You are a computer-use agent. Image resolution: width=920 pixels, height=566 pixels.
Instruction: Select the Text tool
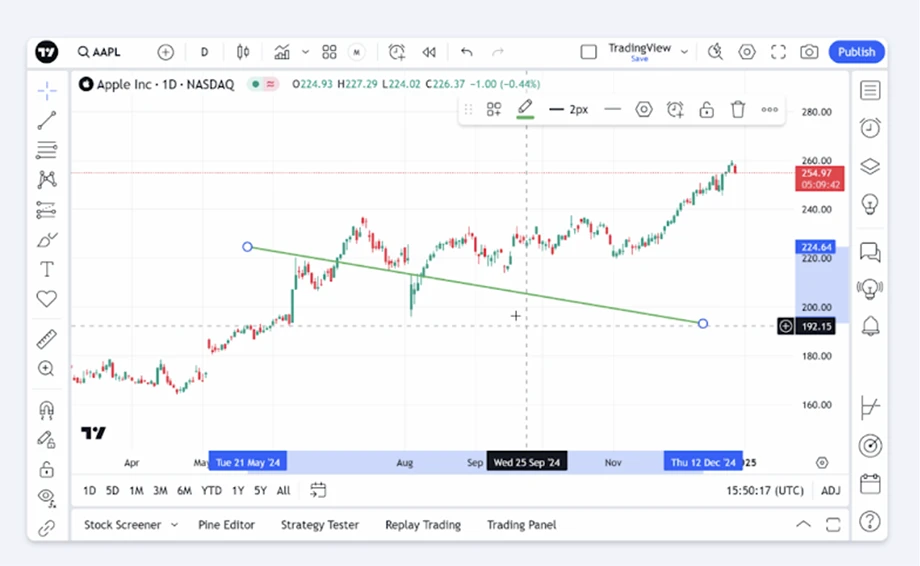pos(47,269)
